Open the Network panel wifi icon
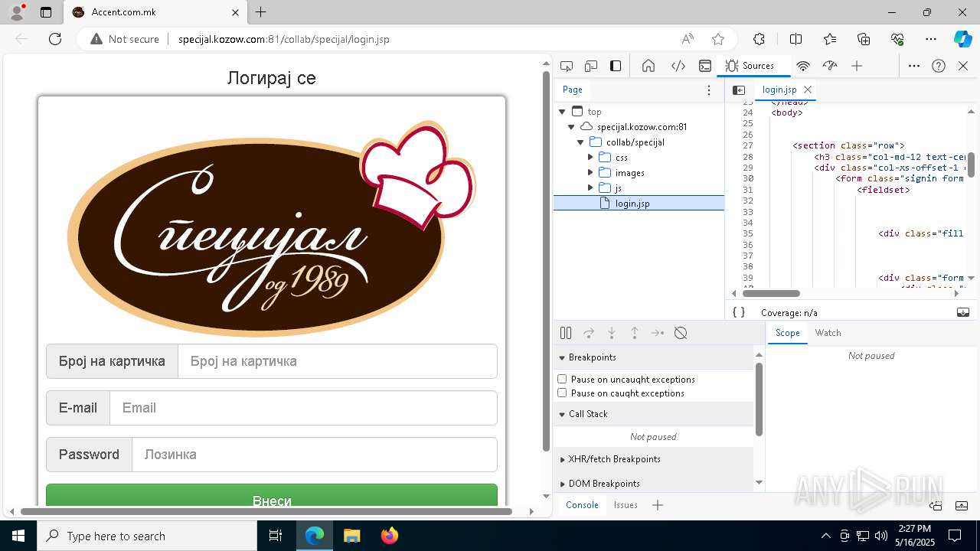This screenshot has height=551, width=980. [803, 66]
